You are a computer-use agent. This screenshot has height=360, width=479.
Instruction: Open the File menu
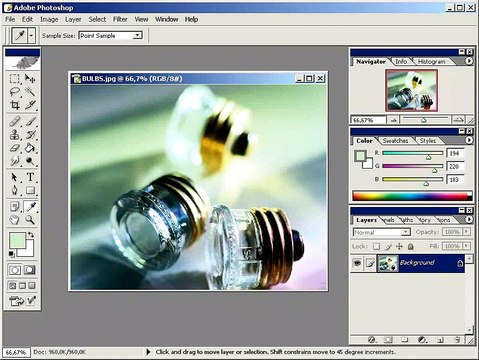[10, 19]
